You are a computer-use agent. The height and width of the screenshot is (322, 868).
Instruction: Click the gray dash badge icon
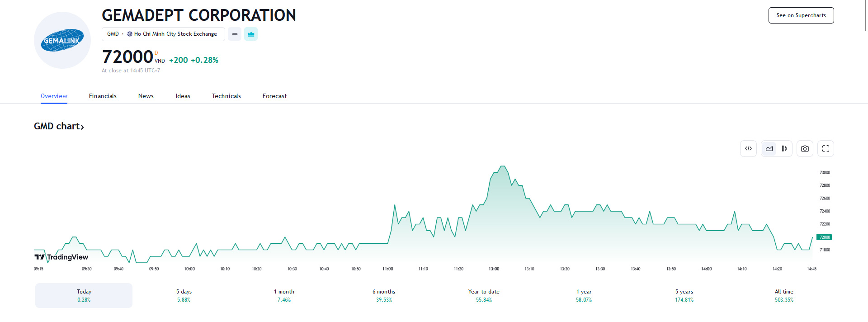click(x=235, y=34)
